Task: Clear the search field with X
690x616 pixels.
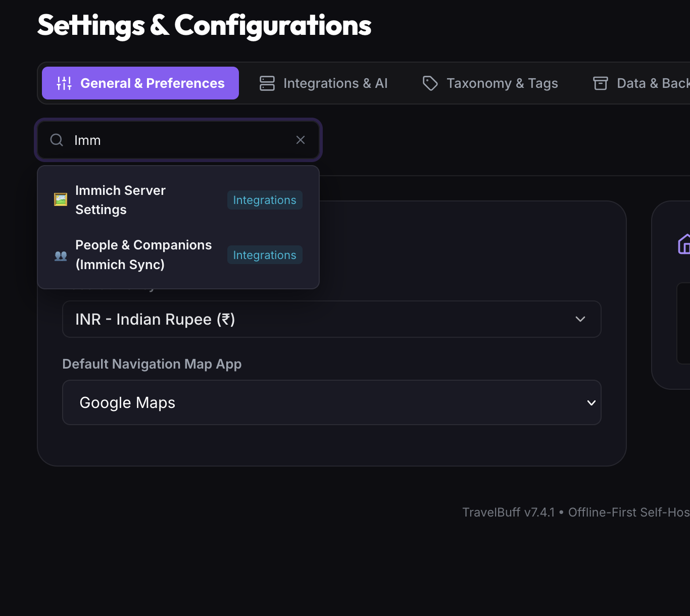Action: (301, 140)
